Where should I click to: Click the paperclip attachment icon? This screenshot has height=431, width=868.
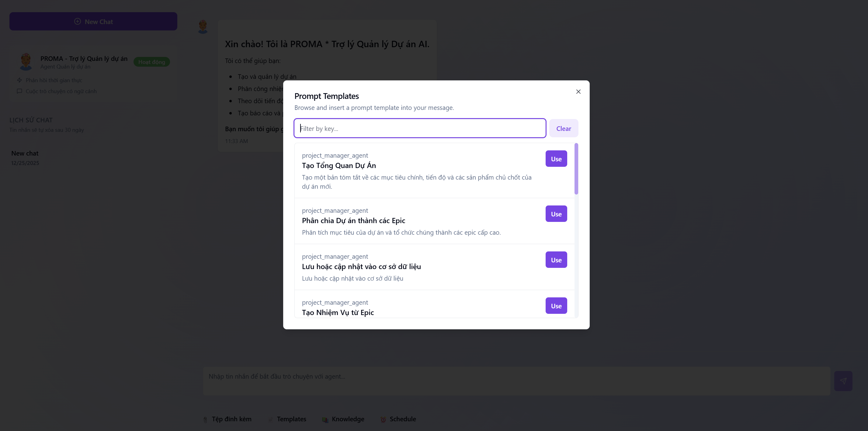[205, 419]
